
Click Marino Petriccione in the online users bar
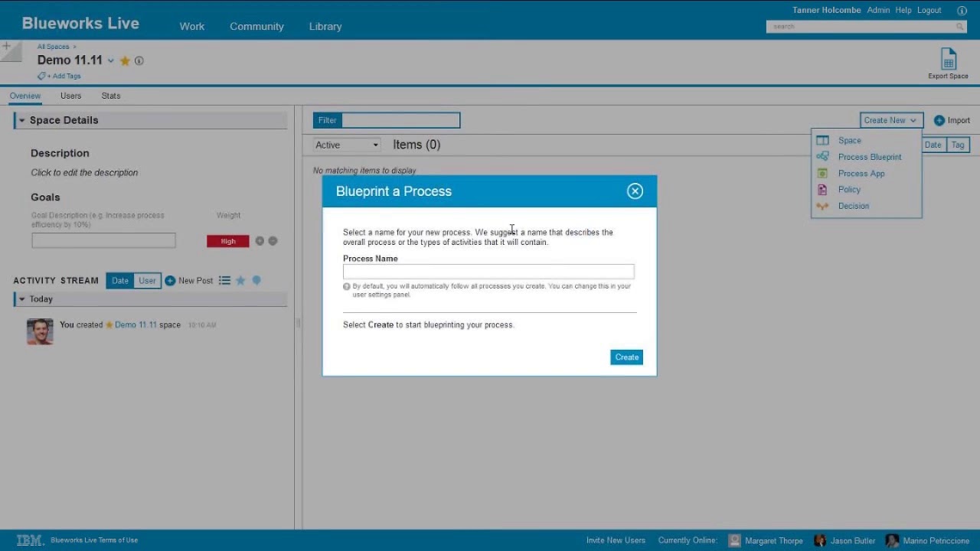point(936,541)
